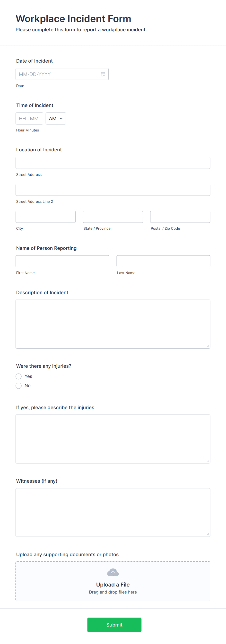Screen dimensions: 226x644
Task: Click the City input box
Action: (x=45, y=217)
